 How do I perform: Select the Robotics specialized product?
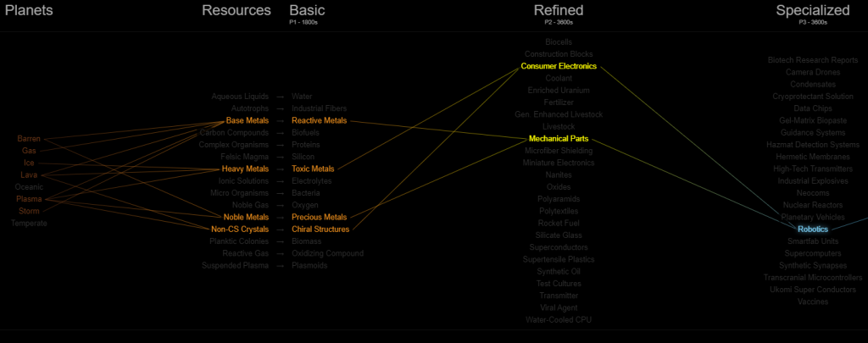coord(813,229)
